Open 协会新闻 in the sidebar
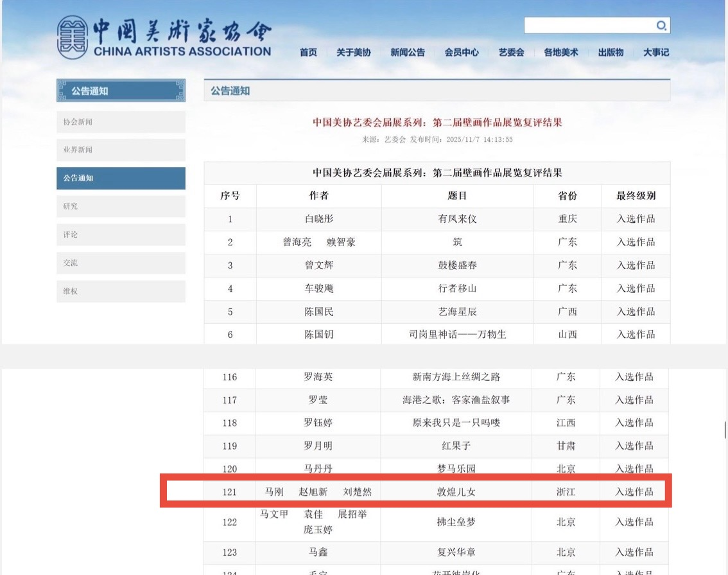 (x=121, y=122)
